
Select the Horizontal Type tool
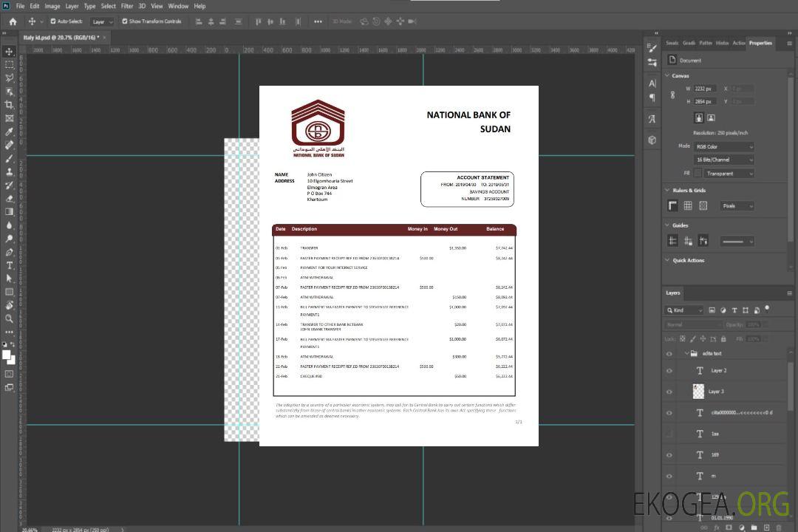pos(9,265)
